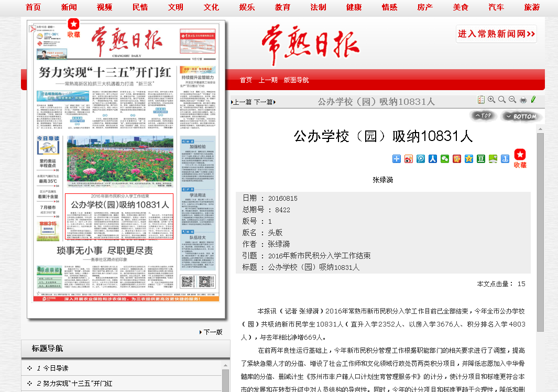Viewport: 558px width, 392px height.
Task: Click the green landscape share icon
Action: click(493, 159)
